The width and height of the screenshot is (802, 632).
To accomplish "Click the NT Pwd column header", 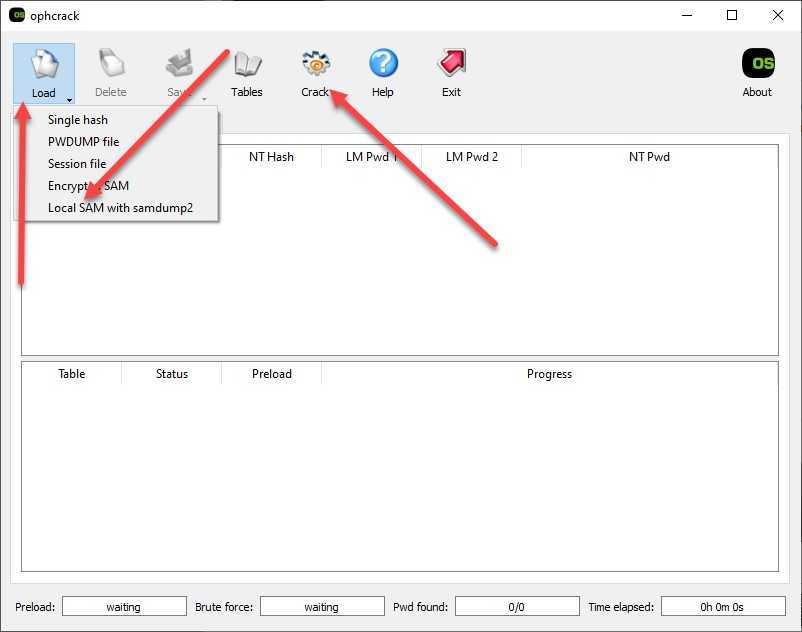I will (x=650, y=157).
